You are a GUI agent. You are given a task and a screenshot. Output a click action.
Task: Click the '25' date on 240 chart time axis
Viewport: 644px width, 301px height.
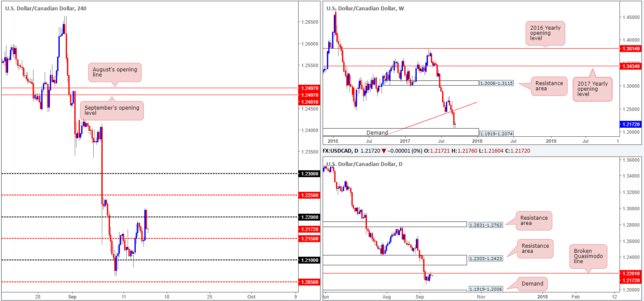point(209,297)
